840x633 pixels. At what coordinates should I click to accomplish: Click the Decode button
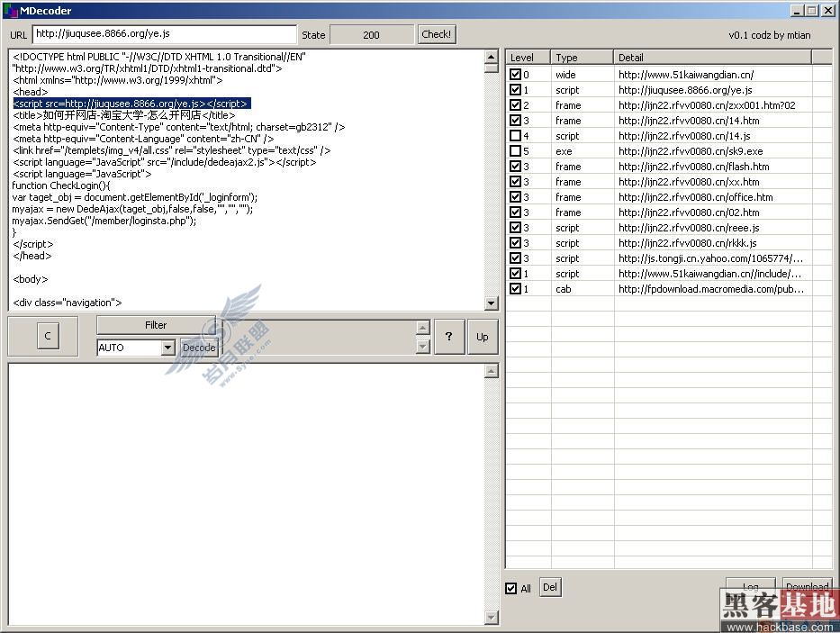point(199,348)
